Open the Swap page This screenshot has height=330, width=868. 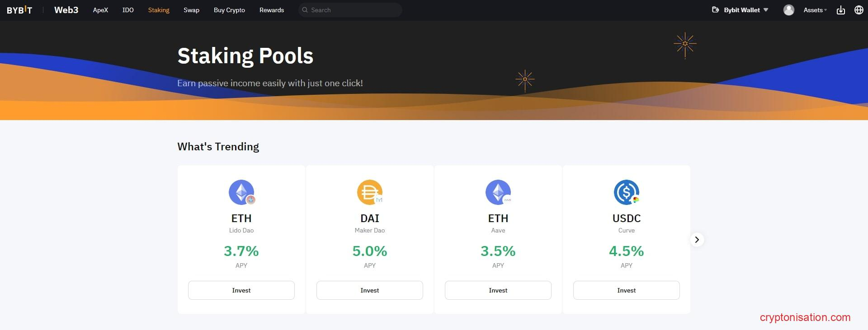coord(191,10)
